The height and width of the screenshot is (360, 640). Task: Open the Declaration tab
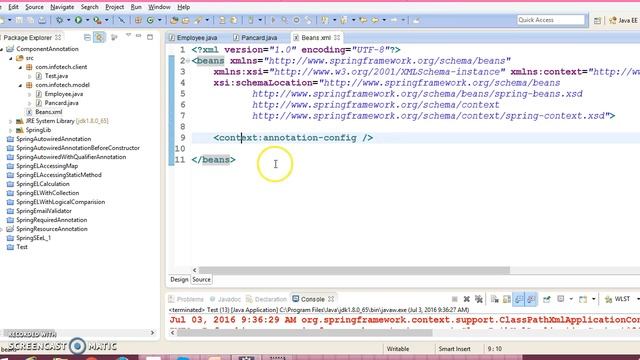click(267, 299)
